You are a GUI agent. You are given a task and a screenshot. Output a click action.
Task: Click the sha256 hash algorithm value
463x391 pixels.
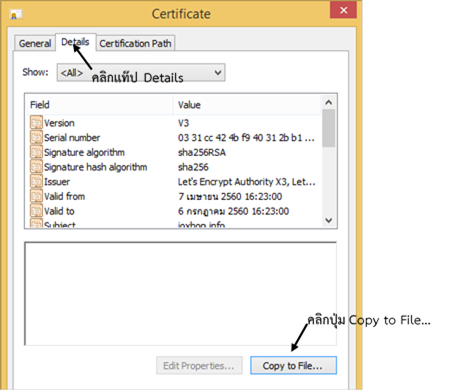click(193, 167)
